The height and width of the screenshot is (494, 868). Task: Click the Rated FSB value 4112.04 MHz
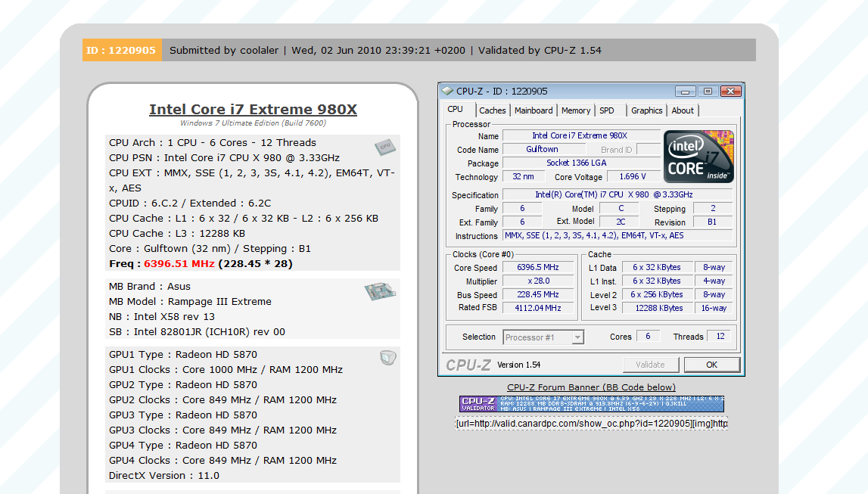pos(538,308)
